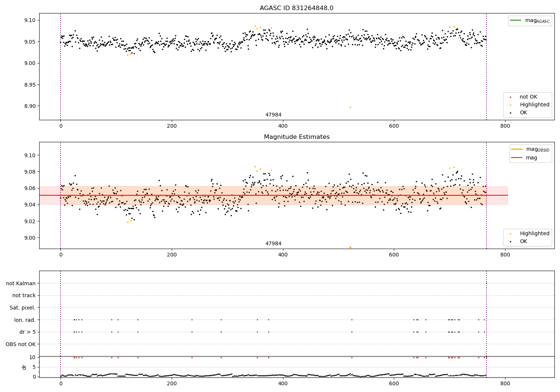Click the Magnitude Estimates title
The width and height of the screenshot is (560, 392).
296,137
